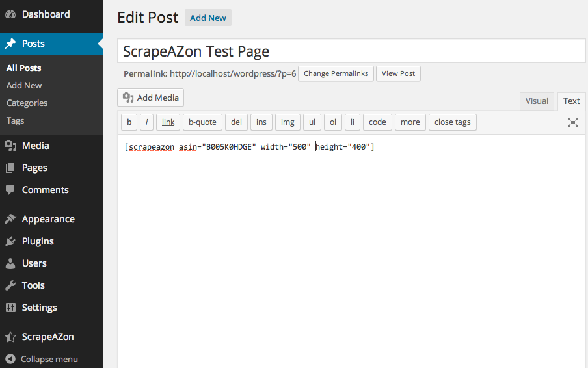
Task: Click the Media sidebar icon
Action: pos(10,146)
